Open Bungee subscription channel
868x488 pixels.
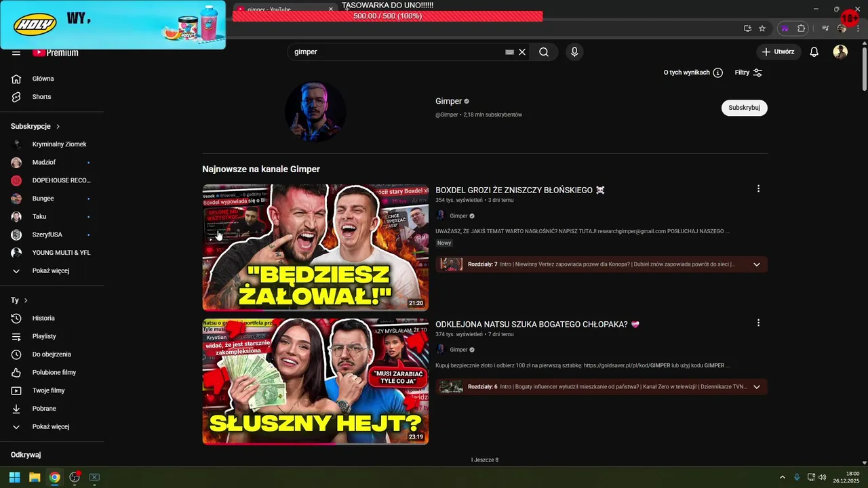coord(52,199)
